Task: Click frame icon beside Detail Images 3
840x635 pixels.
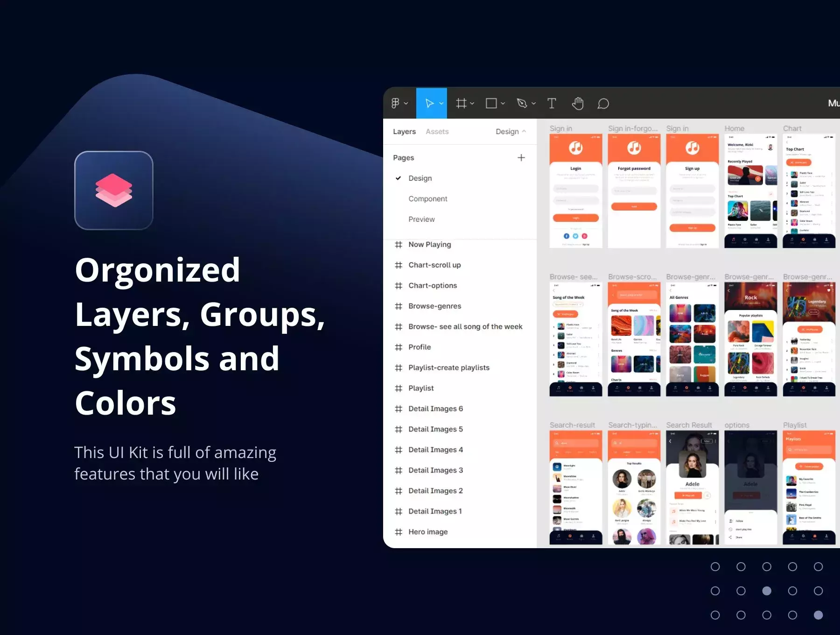Action: tap(399, 471)
